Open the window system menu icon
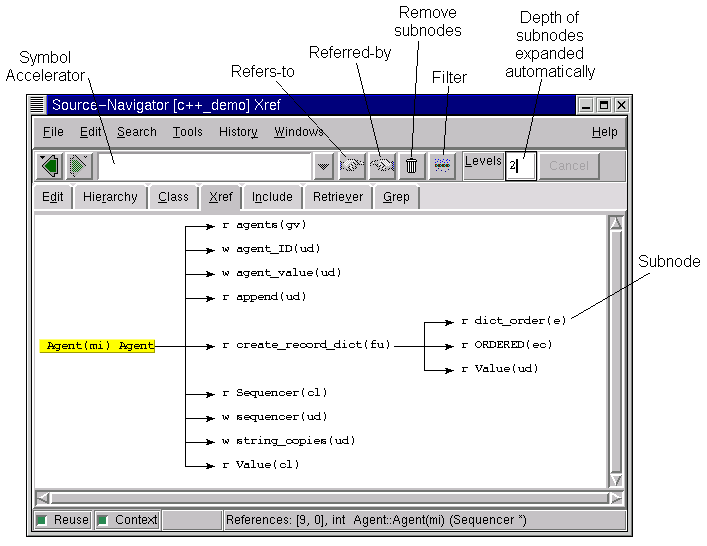The height and width of the screenshot is (546, 707). pos(37,105)
